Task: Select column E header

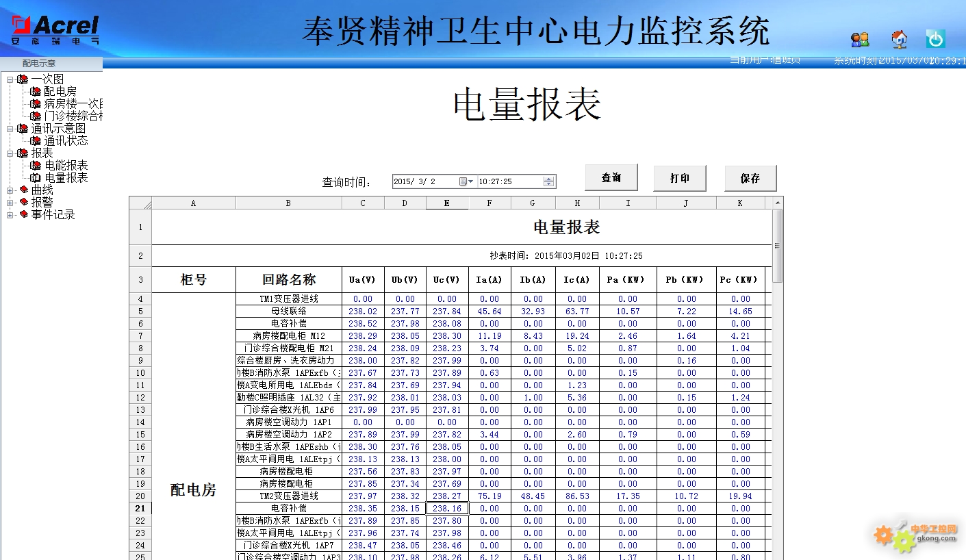Action: [447, 203]
